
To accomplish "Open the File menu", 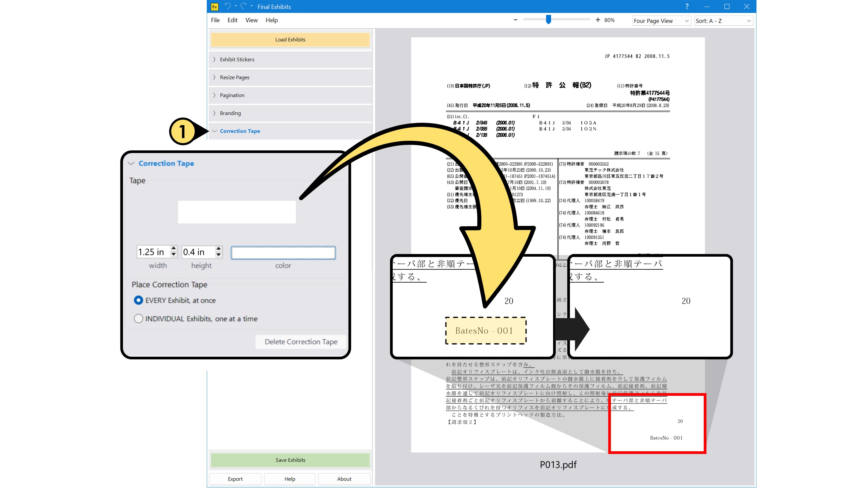I will coord(215,20).
